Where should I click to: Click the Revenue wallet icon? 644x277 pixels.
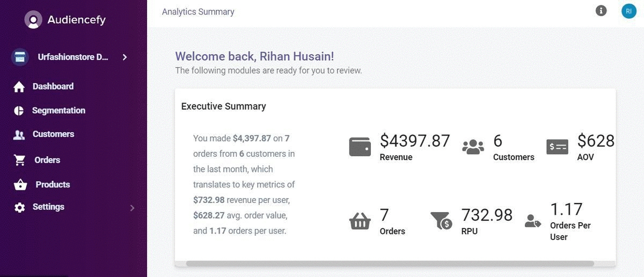pyautogui.click(x=360, y=147)
